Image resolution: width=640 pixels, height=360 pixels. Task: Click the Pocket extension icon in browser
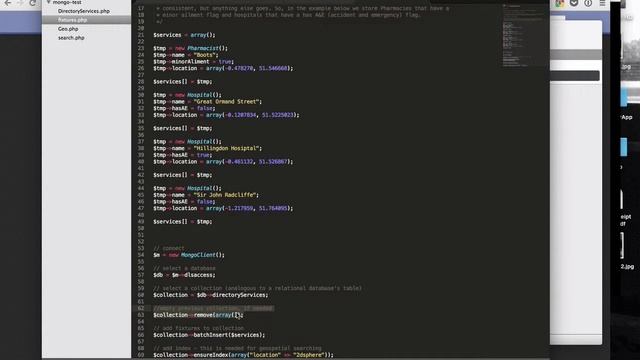(x=574, y=3)
